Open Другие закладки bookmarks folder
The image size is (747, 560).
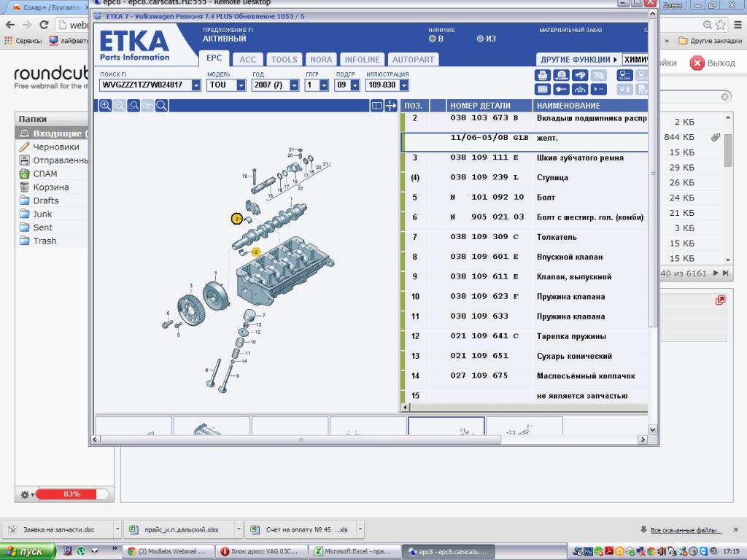pos(709,41)
